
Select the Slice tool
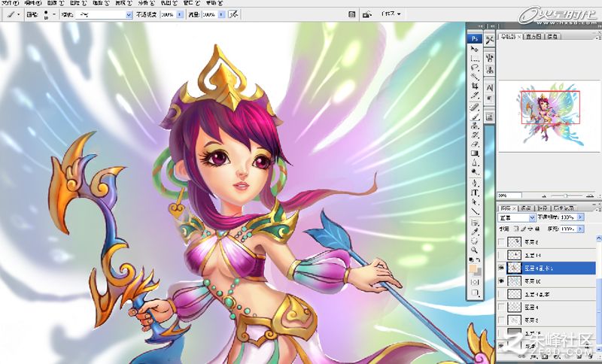click(x=475, y=95)
